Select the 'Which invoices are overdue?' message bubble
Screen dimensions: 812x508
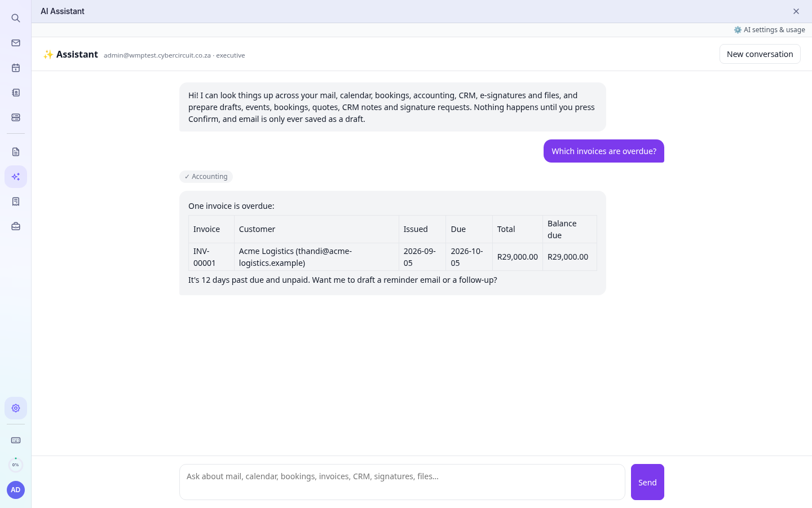[x=604, y=151]
